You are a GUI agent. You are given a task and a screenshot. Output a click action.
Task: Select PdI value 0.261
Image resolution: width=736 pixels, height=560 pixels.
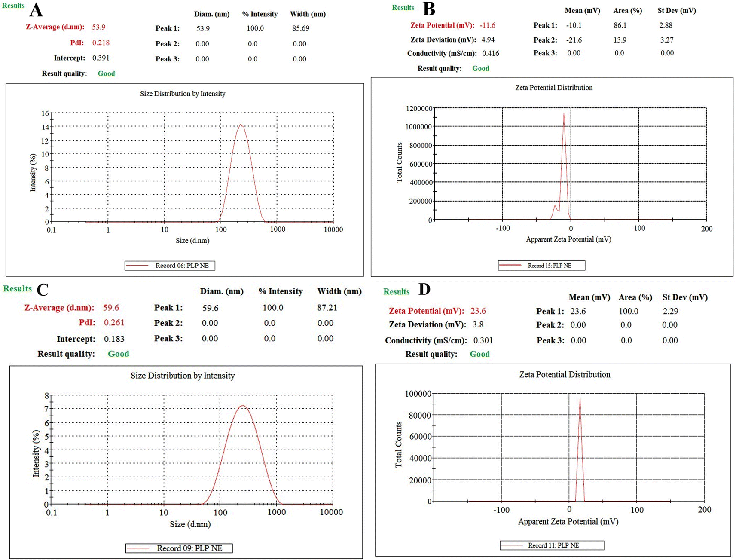pos(114,322)
